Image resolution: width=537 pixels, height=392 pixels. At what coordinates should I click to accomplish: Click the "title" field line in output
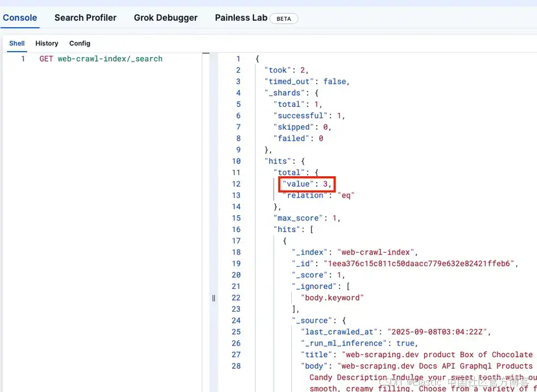point(417,354)
